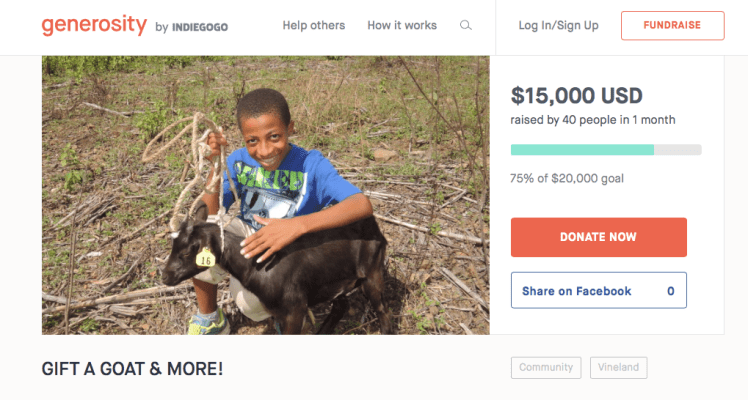Click green filled part of progress bar
748x400 pixels.
[x=581, y=150]
